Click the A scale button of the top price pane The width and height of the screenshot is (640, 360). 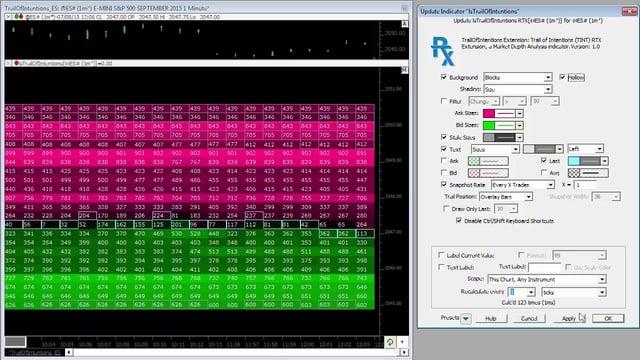point(404,24)
